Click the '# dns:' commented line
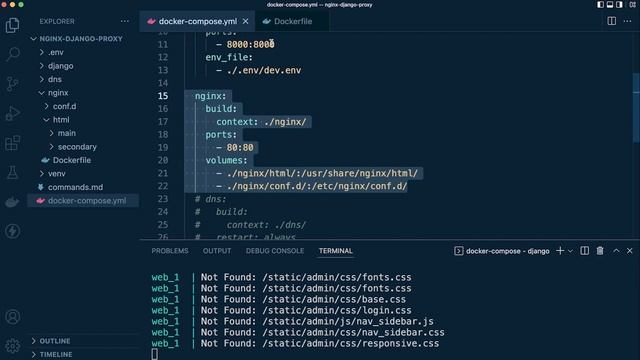Viewport: 640px width, 360px height. point(210,199)
